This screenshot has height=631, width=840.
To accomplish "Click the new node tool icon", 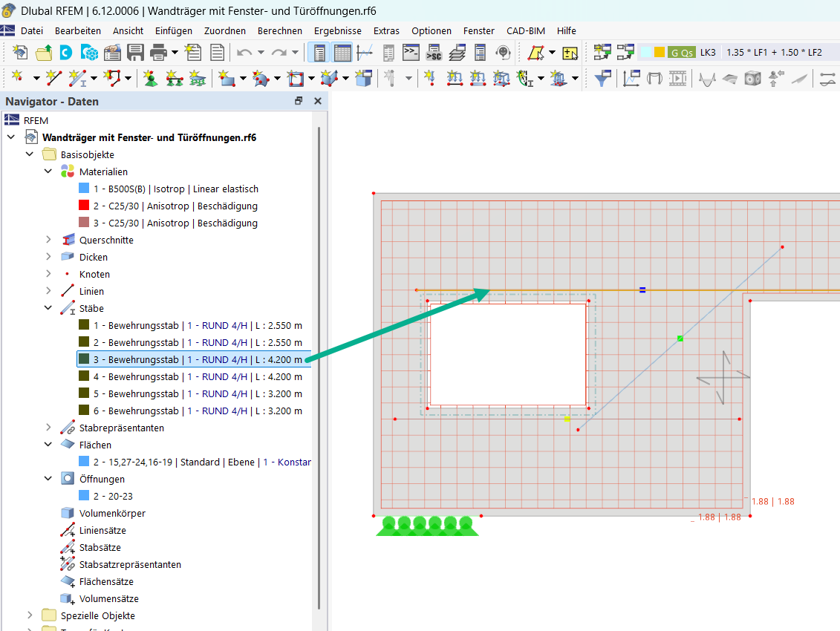I will (16, 78).
